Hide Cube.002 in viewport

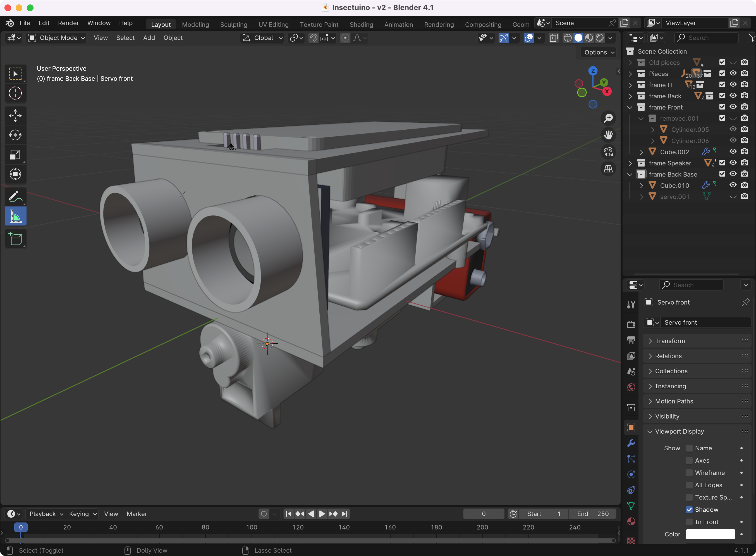(733, 151)
